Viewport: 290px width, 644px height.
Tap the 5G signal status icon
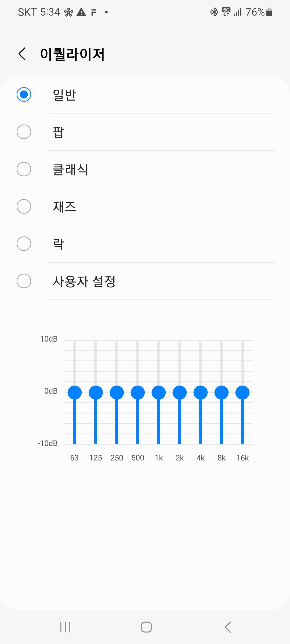tap(226, 12)
